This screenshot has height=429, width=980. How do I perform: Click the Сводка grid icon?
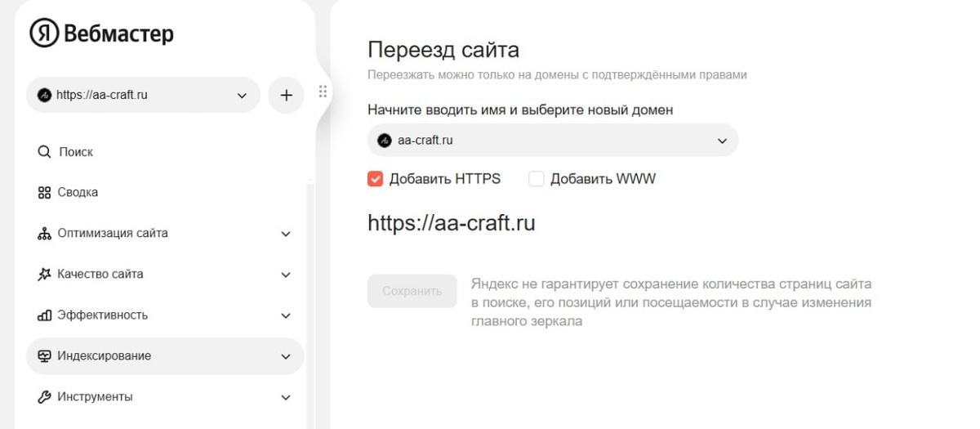click(44, 193)
